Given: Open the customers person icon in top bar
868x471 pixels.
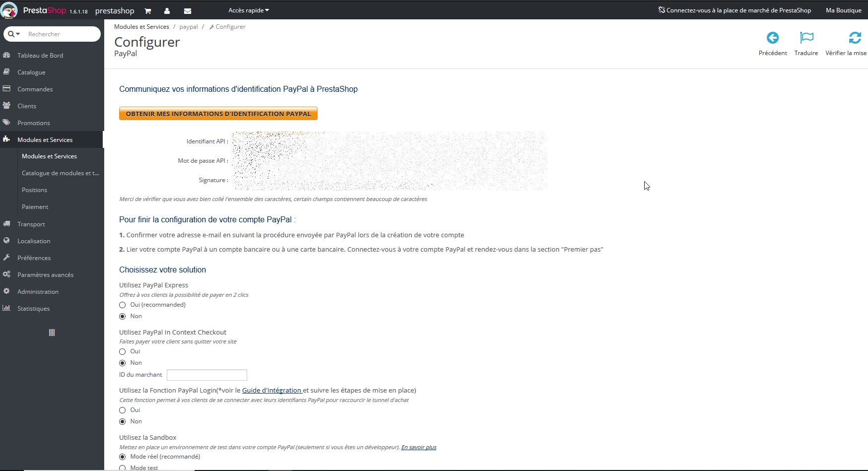Looking at the screenshot, I should [x=167, y=11].
